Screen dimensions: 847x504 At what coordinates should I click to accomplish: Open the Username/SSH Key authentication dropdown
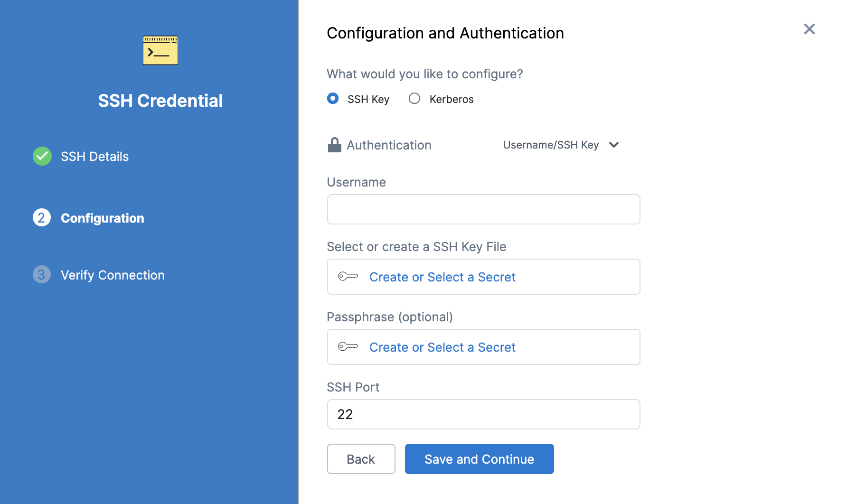[560, 145]
